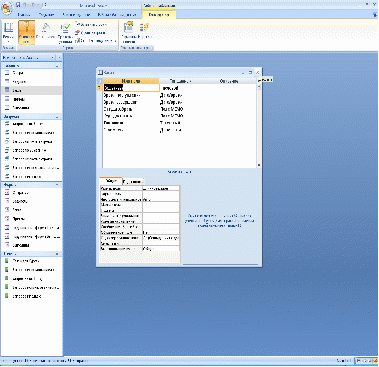Click the highlighted first field name cell
This screenshot has width=379, height=367.
pos(131,88)
